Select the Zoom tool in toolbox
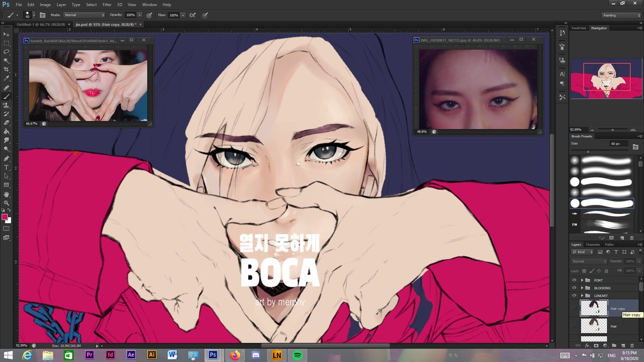 pyautogui.click(x=6, y=203)
